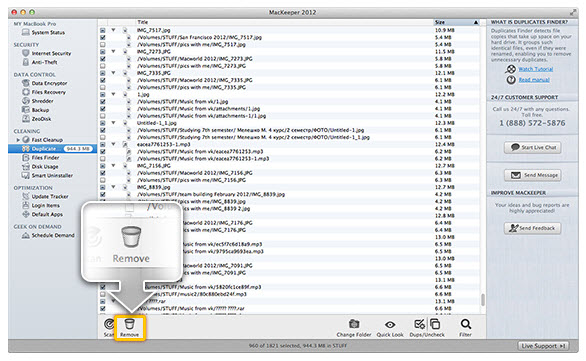Image resolution: width=586 pixels, height=361 pixels.
Task: Toggle checkbox for San Francisco 2012/IMG_7517.jpg
Action: 102,37
